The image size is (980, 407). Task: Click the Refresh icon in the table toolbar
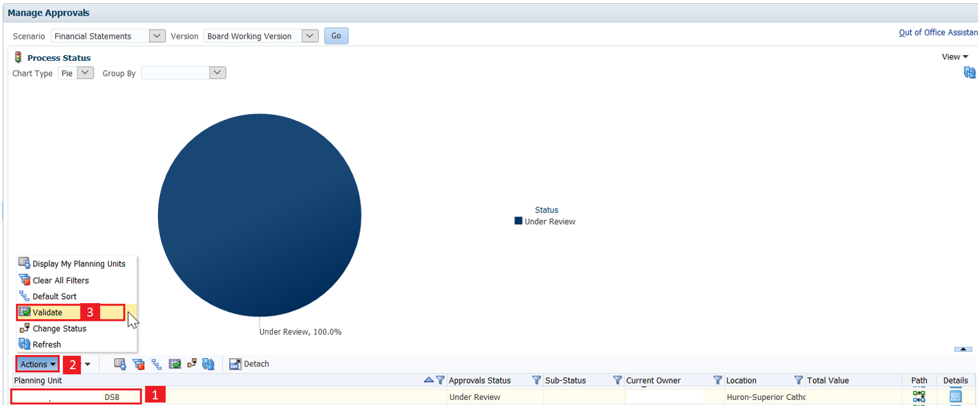click(208, 364)
